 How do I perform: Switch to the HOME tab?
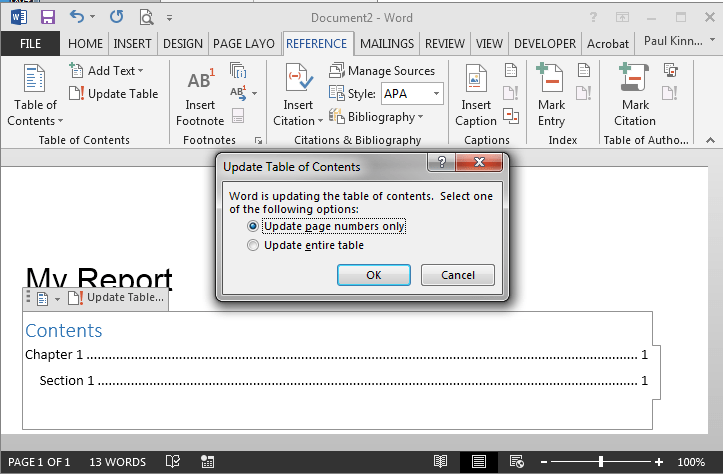pyautogui.click(x=85, y=44)
